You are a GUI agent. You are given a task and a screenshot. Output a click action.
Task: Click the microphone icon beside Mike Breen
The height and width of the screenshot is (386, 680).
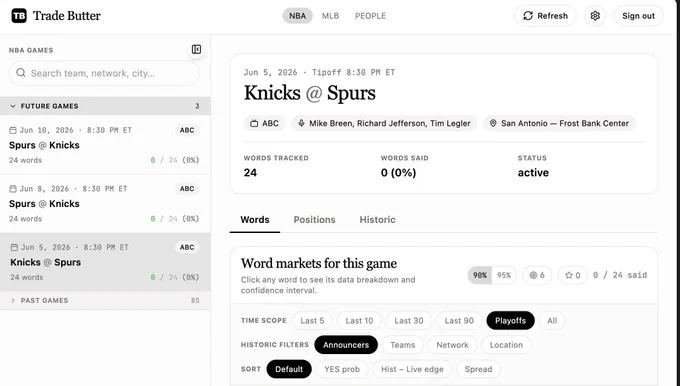point(301,123)
